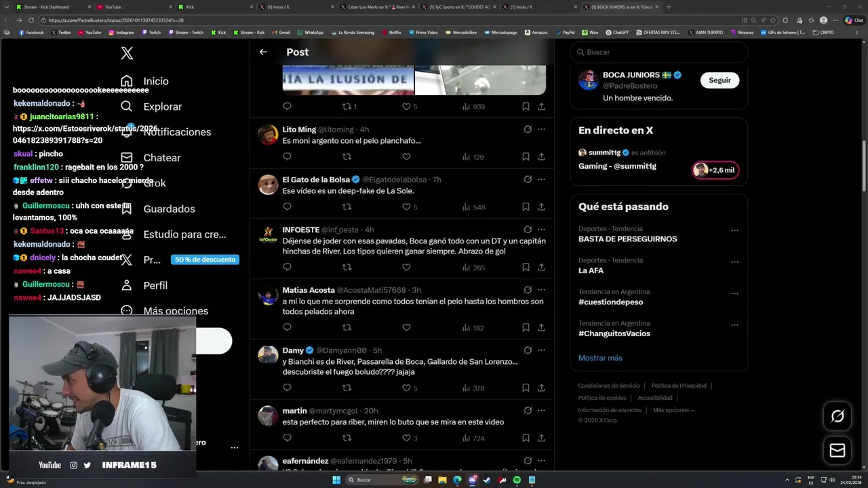Click the X logo in sidebar
Screen dimensions: 868x488
pos(127,53)
